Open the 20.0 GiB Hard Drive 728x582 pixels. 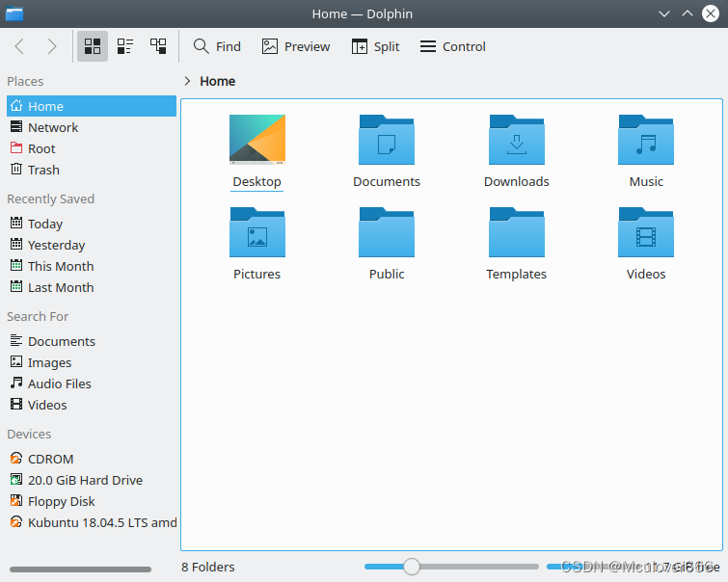coord(92,481)
